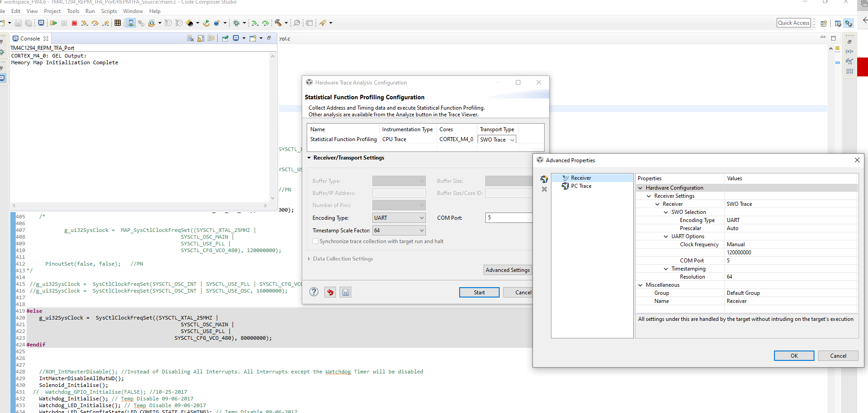Click the Save icon in main toolbar
The image size is (868, 413).
click(18, 23)
